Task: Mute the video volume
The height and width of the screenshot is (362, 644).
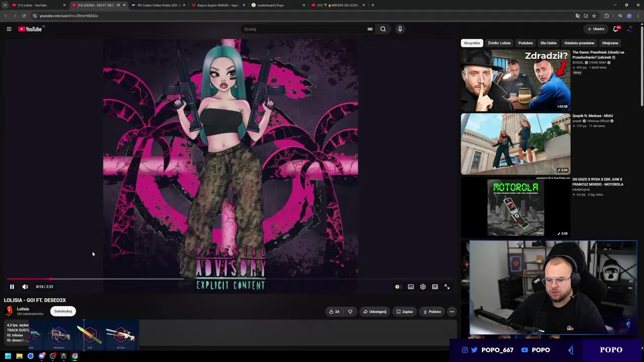Action: click(x=25, y=287)
